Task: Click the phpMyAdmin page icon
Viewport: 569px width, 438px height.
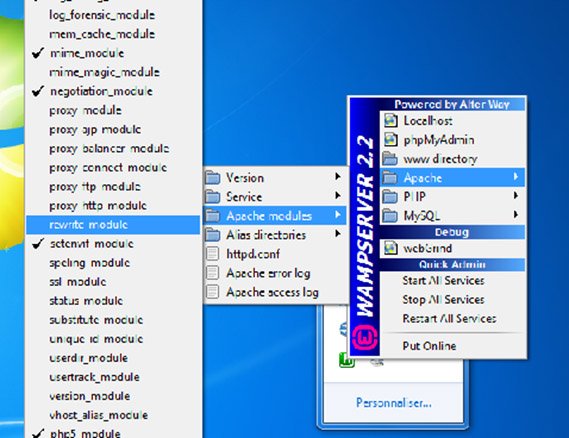Action: tap(391, 140)
